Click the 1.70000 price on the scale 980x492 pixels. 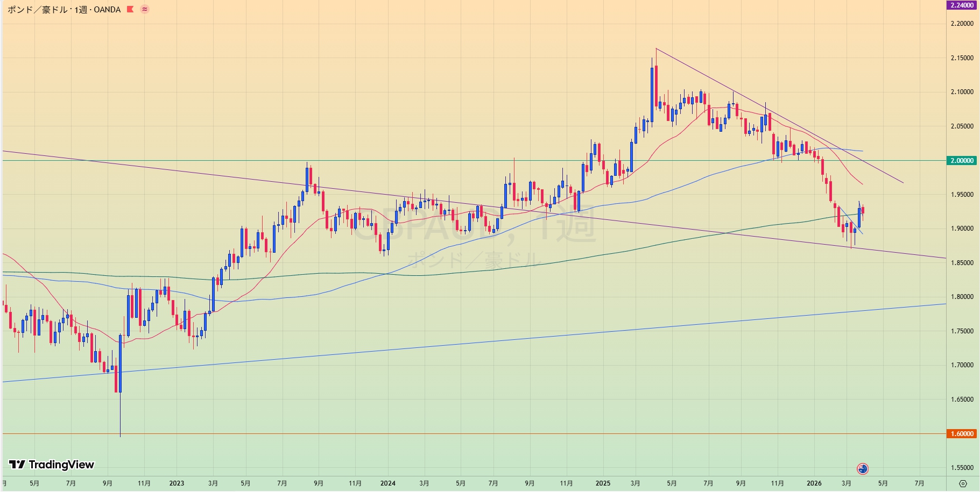[962, 365]
